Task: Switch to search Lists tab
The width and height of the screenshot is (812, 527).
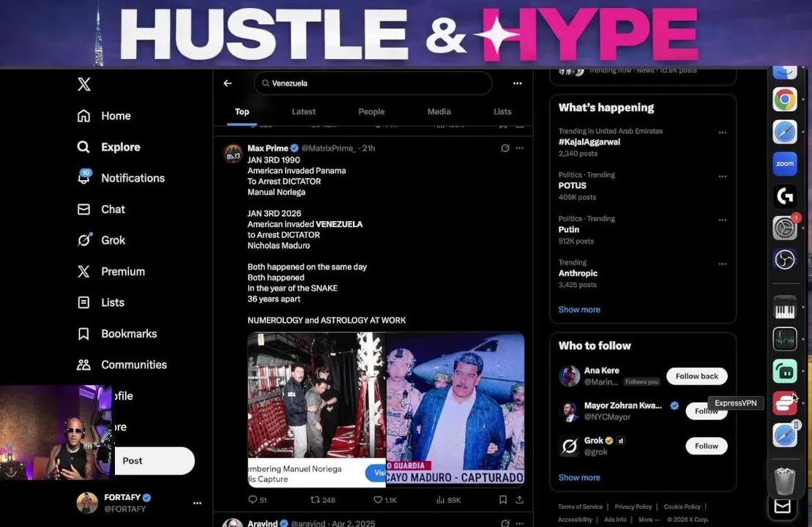Action: click(x=502, y=112)
